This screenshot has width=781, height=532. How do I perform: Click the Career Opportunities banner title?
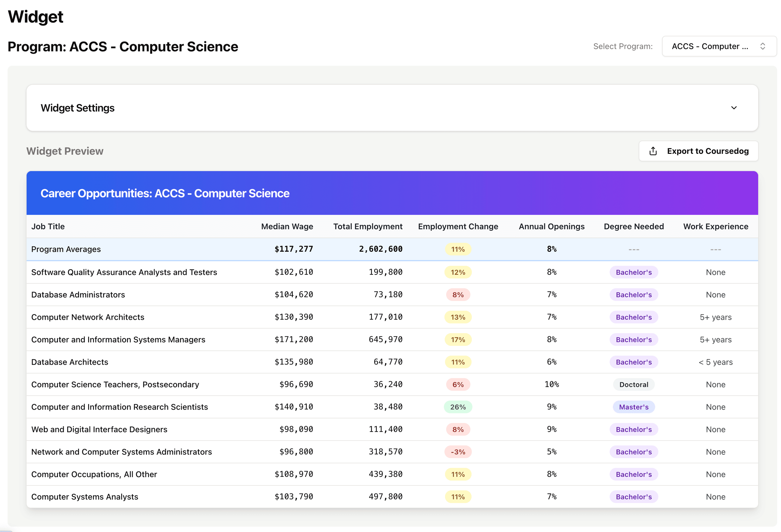click(x=165, y=194)
